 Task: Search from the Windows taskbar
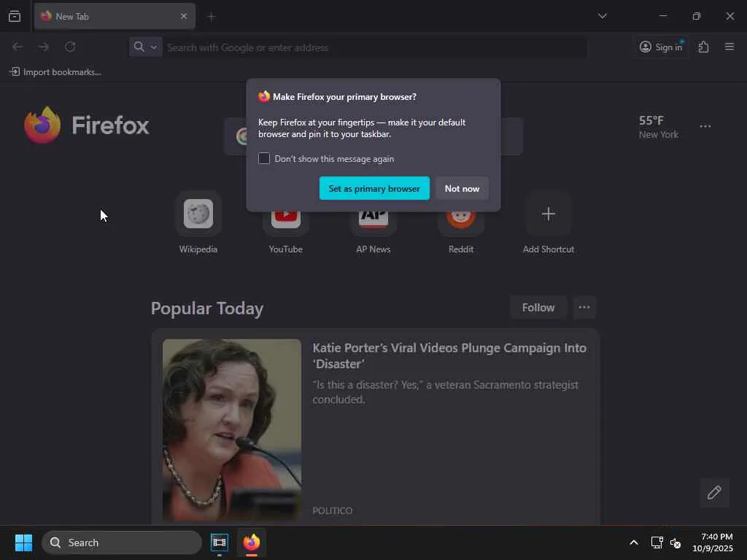(x=122, y=542)
